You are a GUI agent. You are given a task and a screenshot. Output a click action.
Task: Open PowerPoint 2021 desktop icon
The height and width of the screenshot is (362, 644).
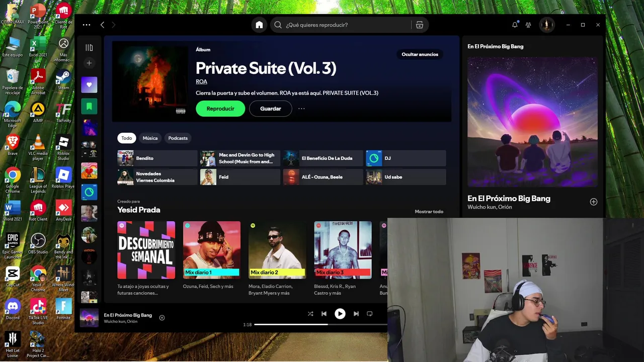click(38, 16)
